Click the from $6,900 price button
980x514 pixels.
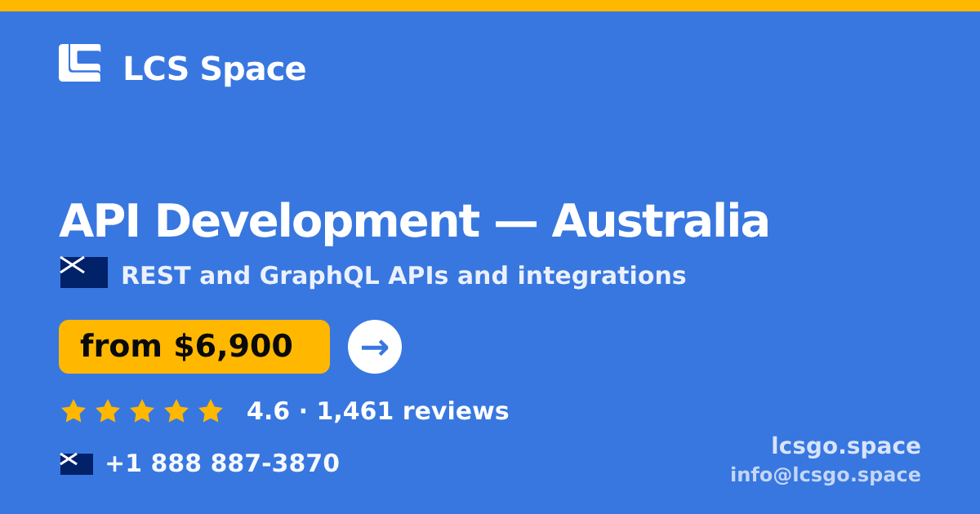pyautogui.click(x=194, y=347)
